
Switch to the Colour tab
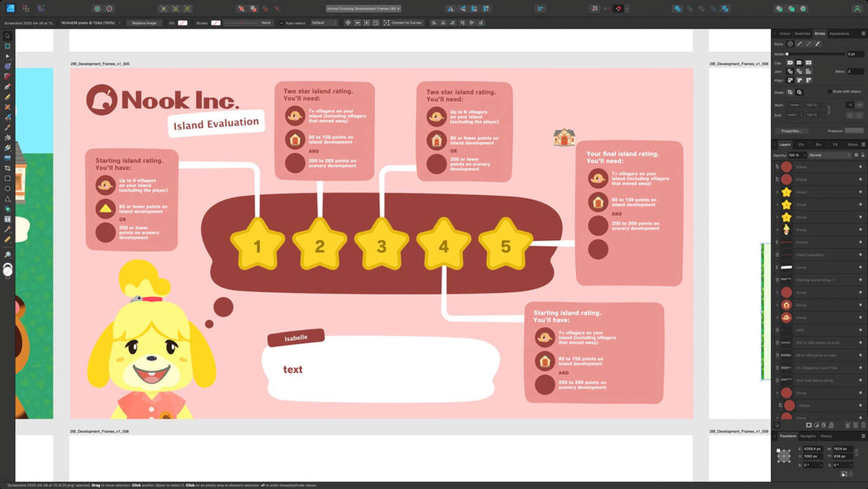tap(784, 34)
